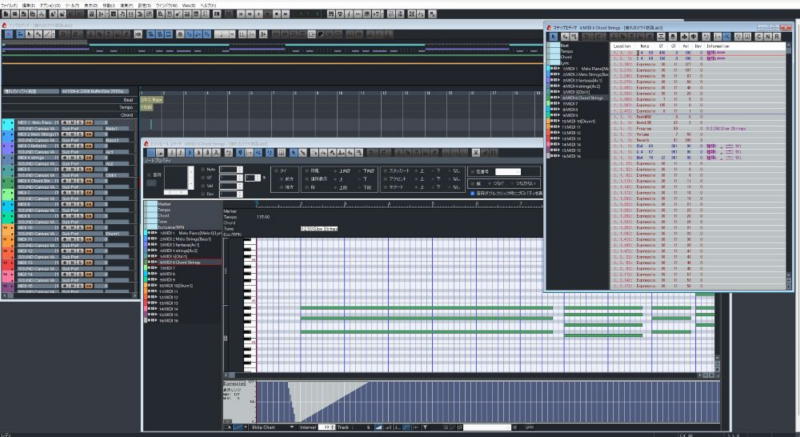This screenshot has height=437, width=800.
Task: Click the Information column header in the Step Editor
Action: click(716, 45)
